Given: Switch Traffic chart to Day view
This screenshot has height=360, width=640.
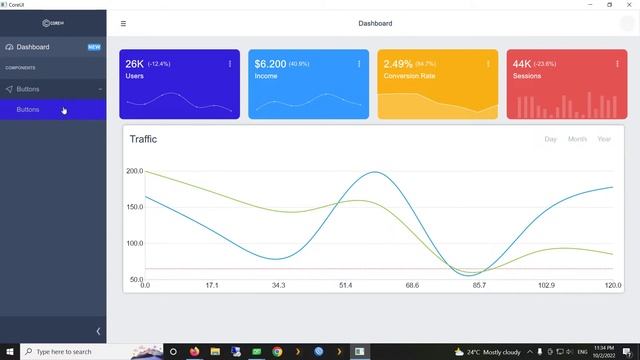Looking at the screenshot, I should 550,139.
